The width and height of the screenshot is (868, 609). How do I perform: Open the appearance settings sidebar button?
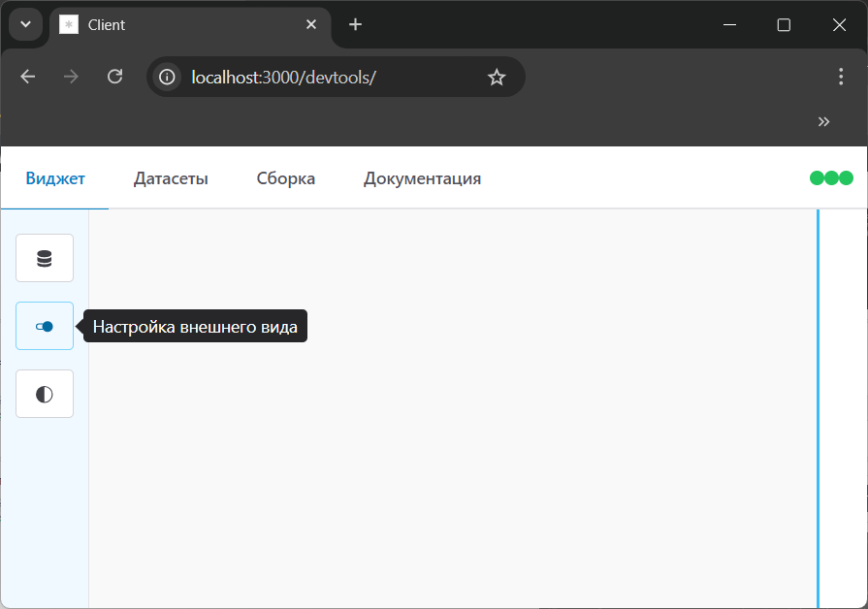(x=45, y=326)
